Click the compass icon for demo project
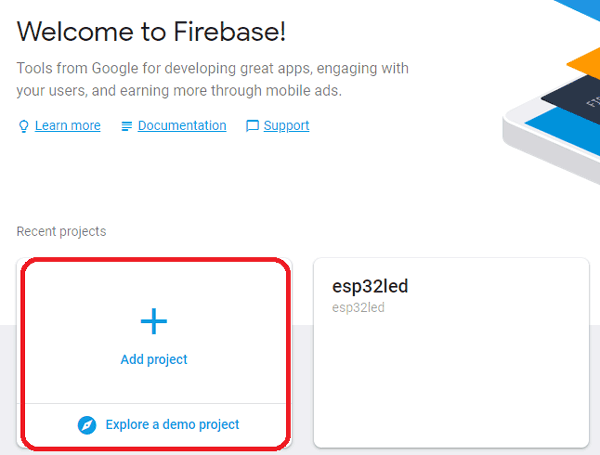The height and width of the screenshot is (455, 600). coord(87,425)
